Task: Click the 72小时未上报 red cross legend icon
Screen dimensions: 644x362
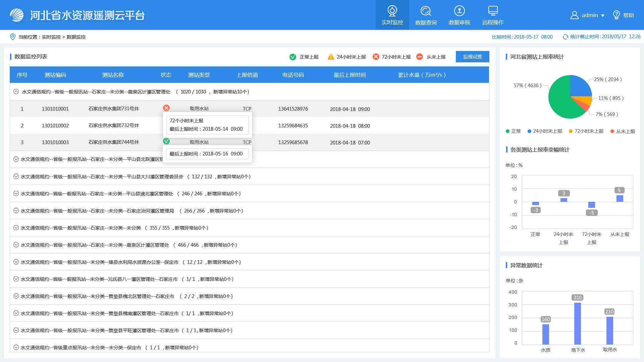Action: pos(376,57)
